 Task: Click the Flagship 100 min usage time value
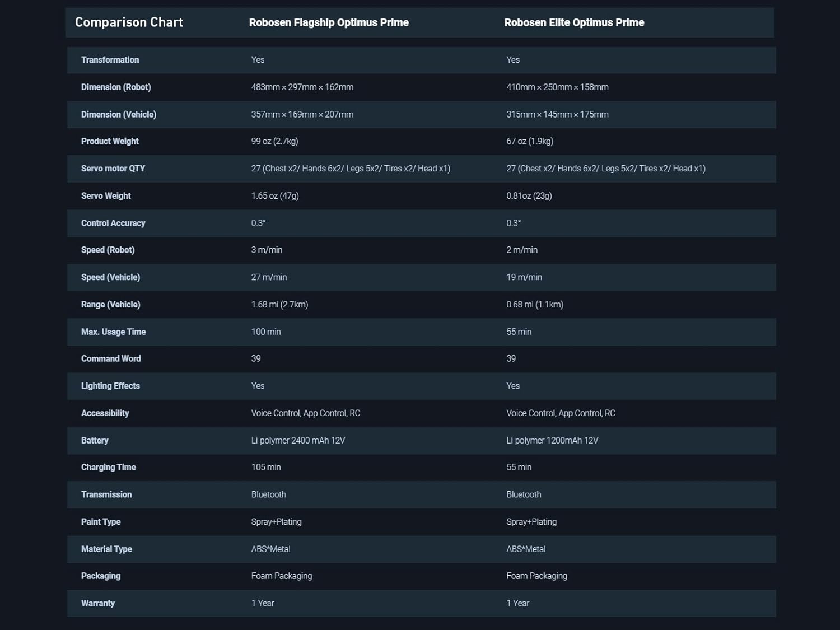tap(266, 332)
